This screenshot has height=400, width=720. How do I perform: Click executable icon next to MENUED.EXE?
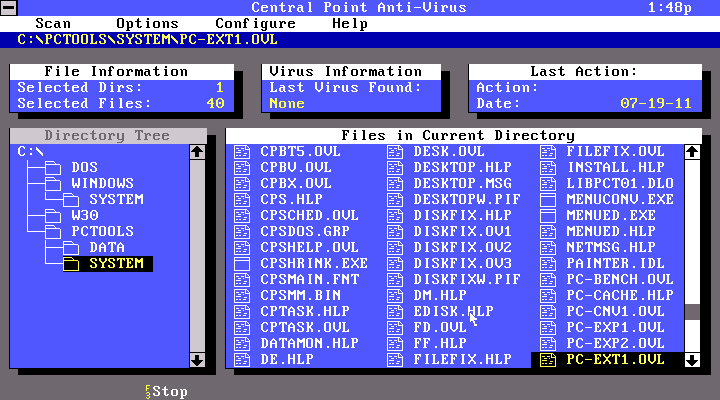tap(548, 216)
